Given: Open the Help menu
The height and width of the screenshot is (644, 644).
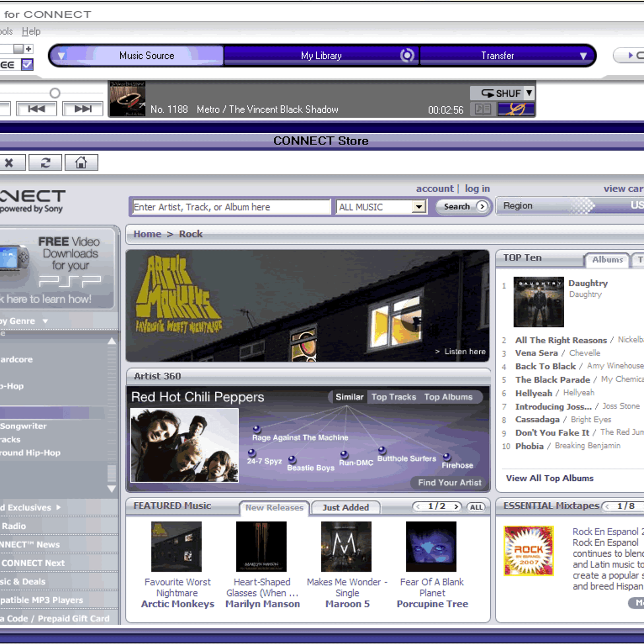Looking at the screenshot, I should pyautogui.click(x=32, y=31).
